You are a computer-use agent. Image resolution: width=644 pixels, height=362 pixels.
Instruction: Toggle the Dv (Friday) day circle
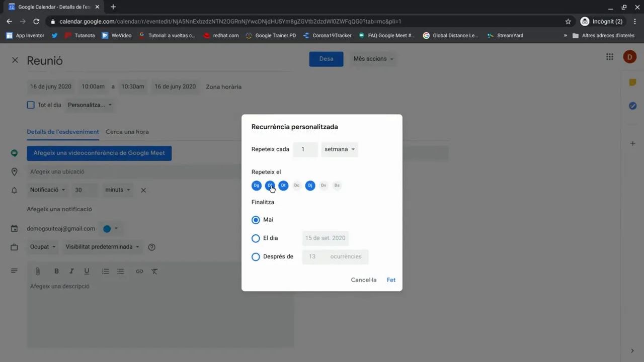pos(324,186)
